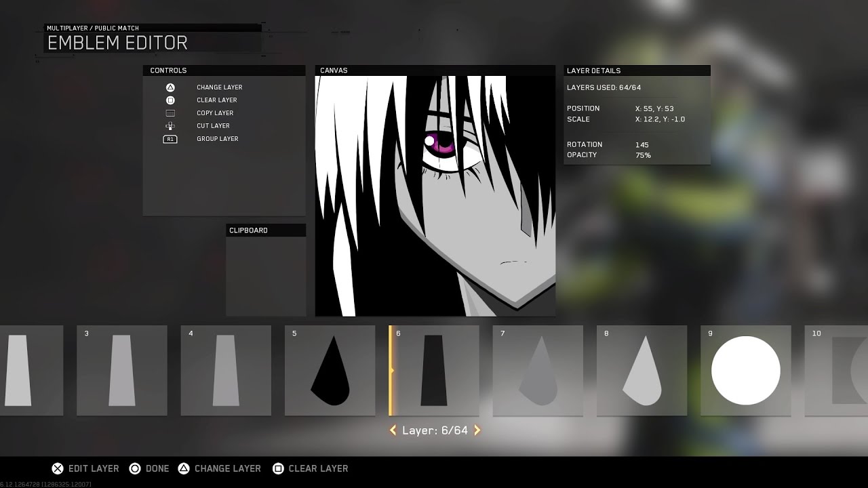Image resolution: width=868 pixels, height=488 pixels.
Task: Go to previous layer with left arrow
Action: tap(393, 430)
